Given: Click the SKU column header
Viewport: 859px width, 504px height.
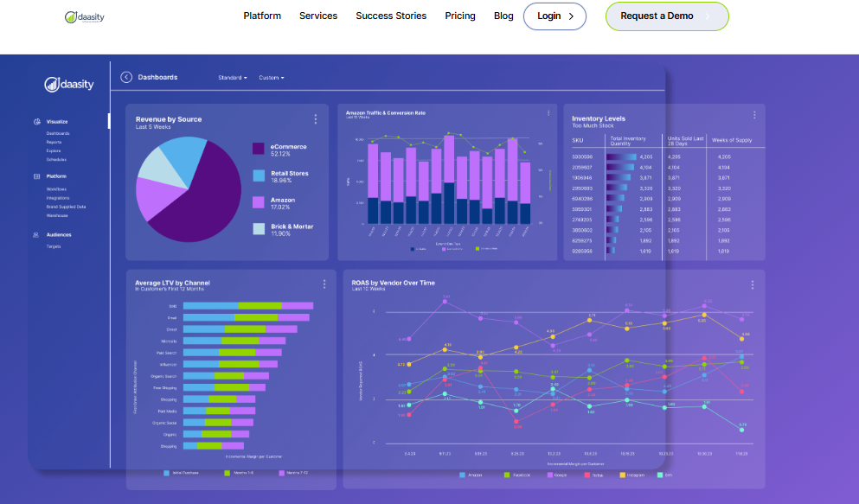Looking at the screenshot, I should tap(577, 140).
